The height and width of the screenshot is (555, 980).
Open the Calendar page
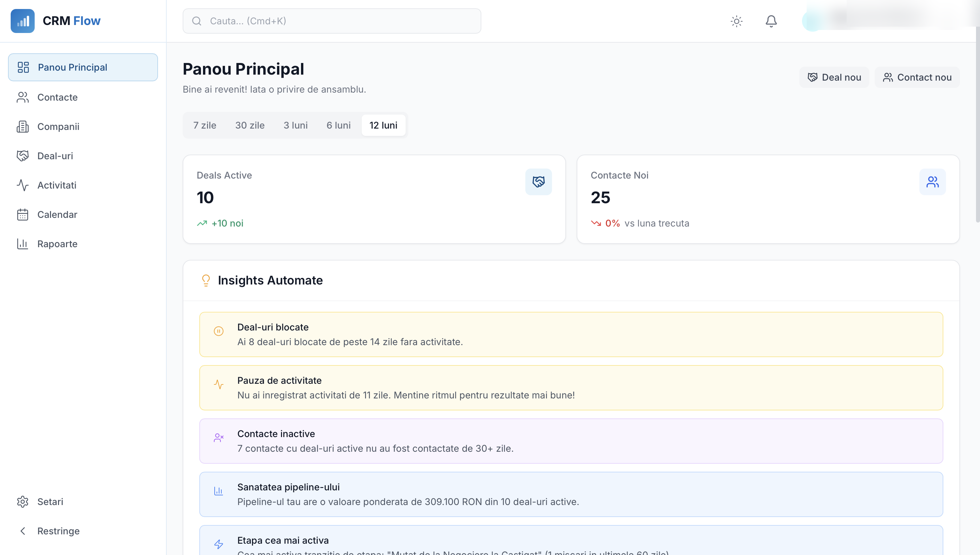(x=83, y=215)
